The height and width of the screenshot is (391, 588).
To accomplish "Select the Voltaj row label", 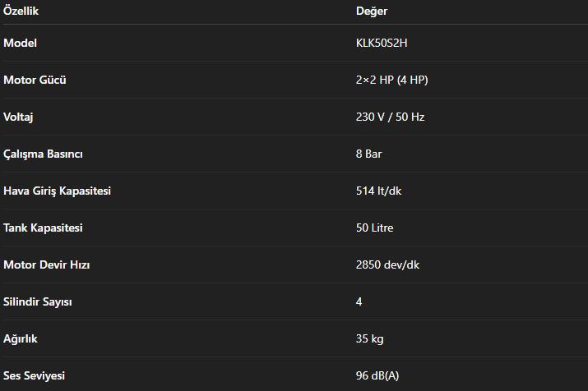I will [18, 117].
